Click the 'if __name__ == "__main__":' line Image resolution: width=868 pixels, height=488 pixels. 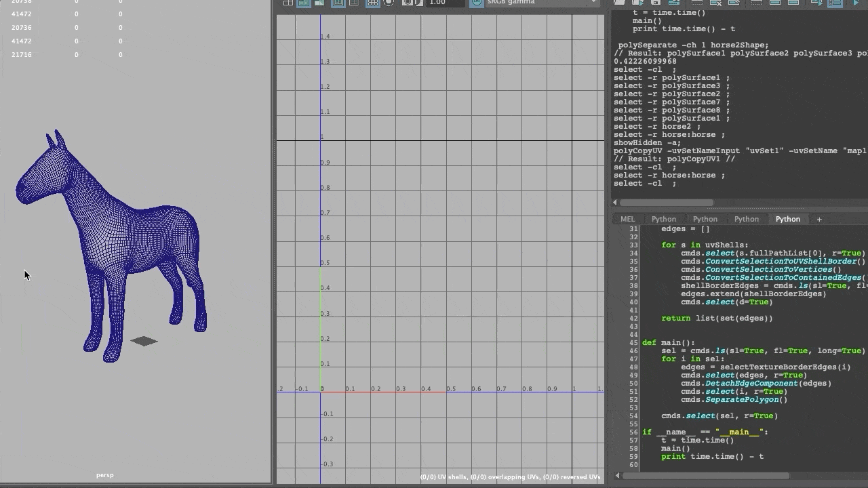(705, 432)
